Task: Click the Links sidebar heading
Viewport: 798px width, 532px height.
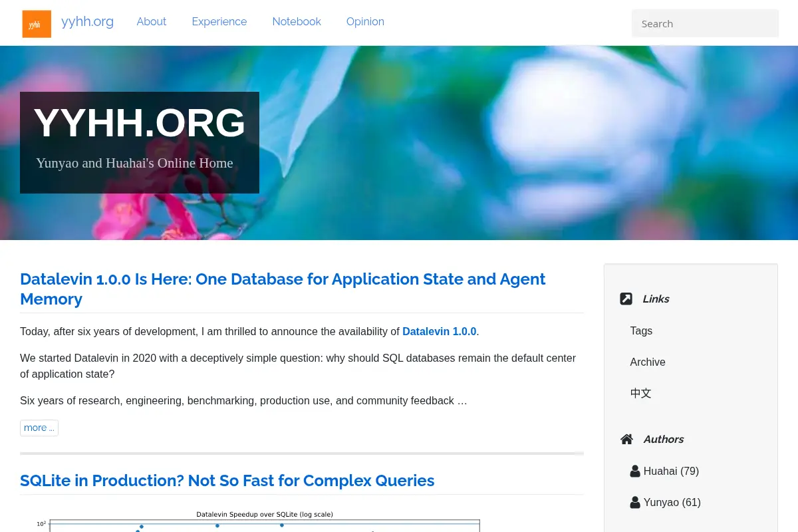Action: [x=656, y=299]
